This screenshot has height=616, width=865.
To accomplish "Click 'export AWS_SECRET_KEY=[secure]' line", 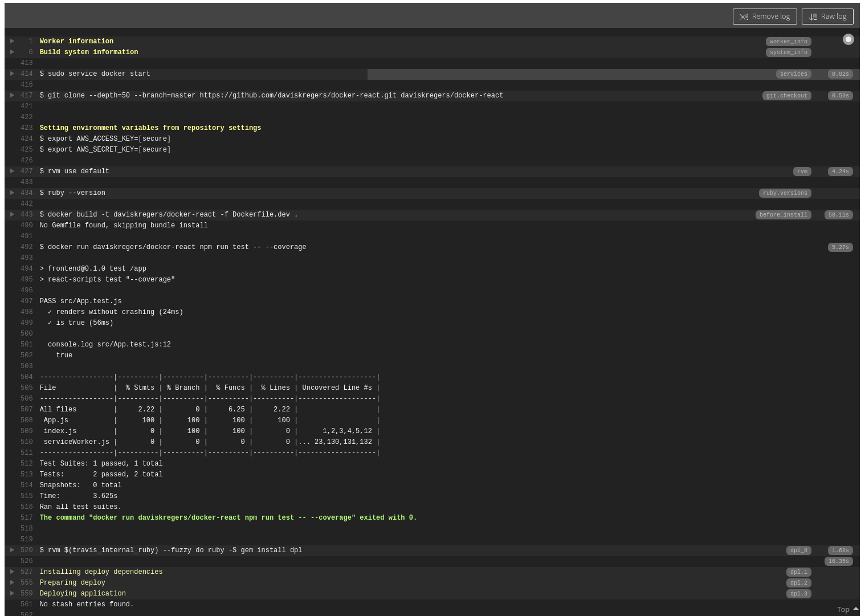I will click(x=105, y=149).
